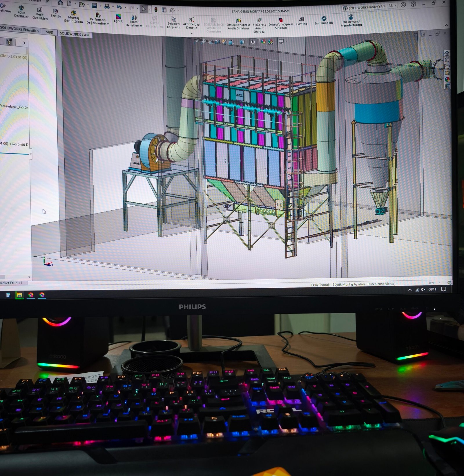Collapse the ribbon with the chevron
This screenshot has height=476, width=464.
pos(446,25)
